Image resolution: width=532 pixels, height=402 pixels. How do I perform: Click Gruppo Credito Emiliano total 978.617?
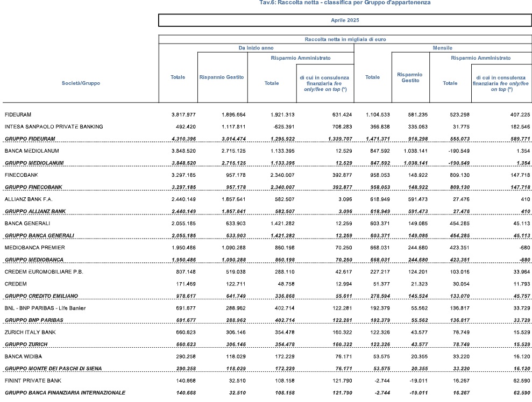coord(186,296)
